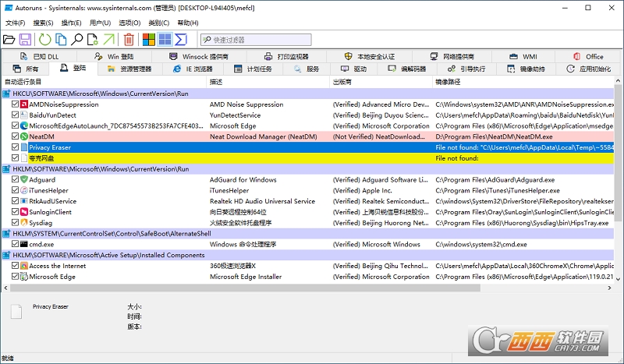The image size is (624, 364).
Task: Click the Copy toolbar icon
Action: tap(61, 40)
